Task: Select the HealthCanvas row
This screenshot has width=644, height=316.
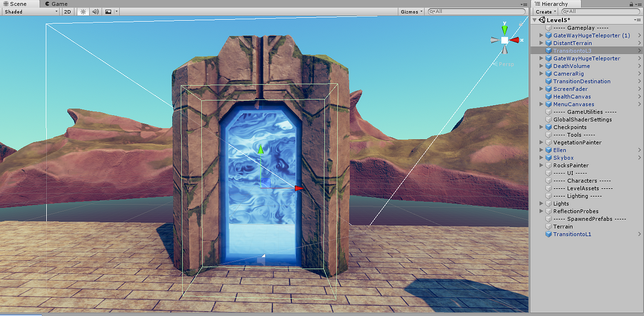Action: coord(587,97)
